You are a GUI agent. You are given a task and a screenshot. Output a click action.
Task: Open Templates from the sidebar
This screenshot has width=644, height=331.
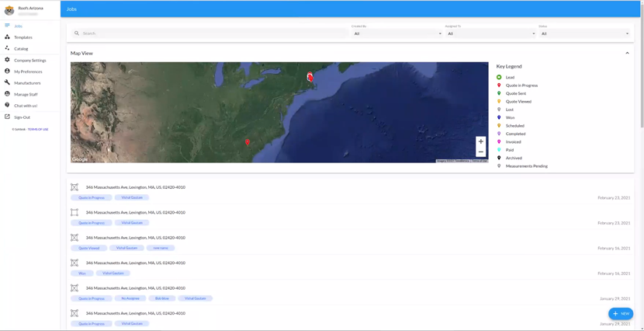tap(23, 37)
